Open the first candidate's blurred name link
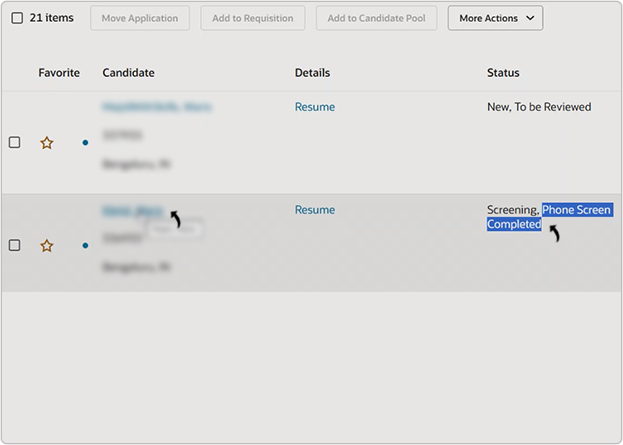 click(x=156, y=107)
